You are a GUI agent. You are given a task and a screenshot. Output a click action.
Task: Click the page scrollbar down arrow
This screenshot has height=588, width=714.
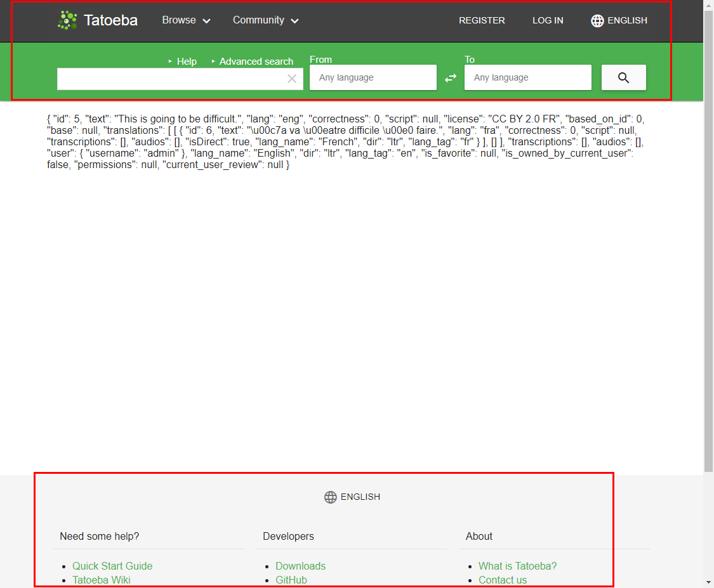pyautogui.click(x=709, y=581)
